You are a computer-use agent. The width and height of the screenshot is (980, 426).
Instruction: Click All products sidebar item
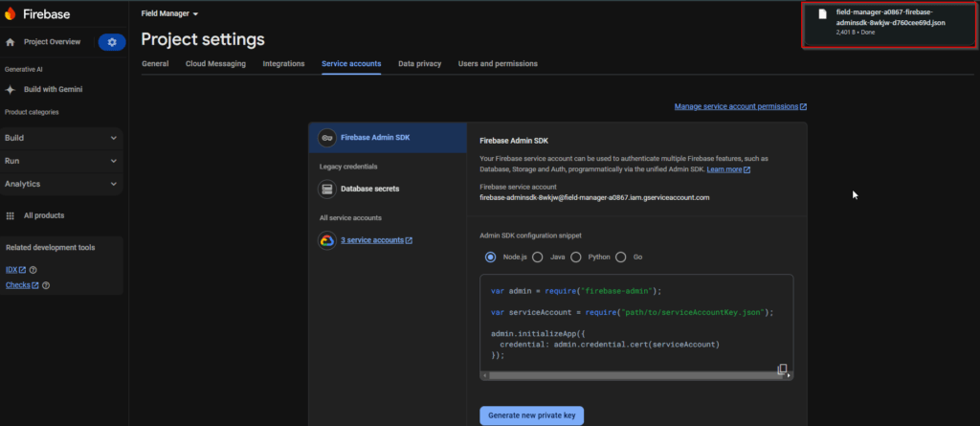(44, 215)
